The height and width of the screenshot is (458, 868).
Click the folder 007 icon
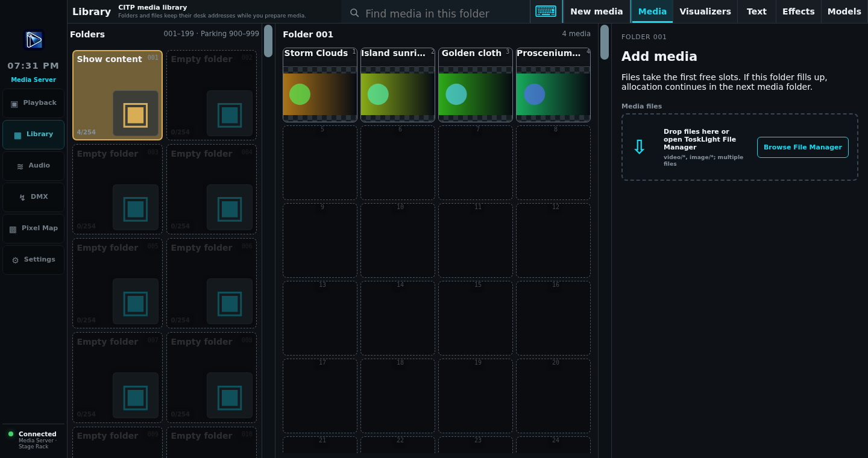pyautogui.click(x=136, y=396)
